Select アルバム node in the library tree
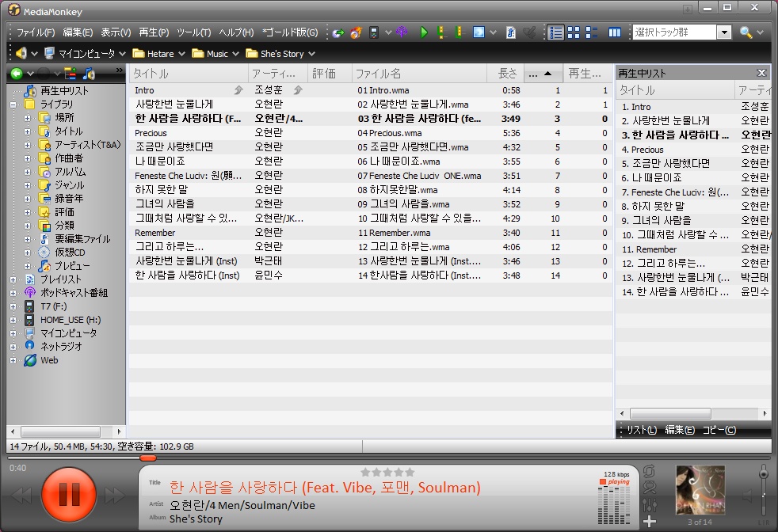The height and width of the screenshot is (532, 778). (71, 172)
